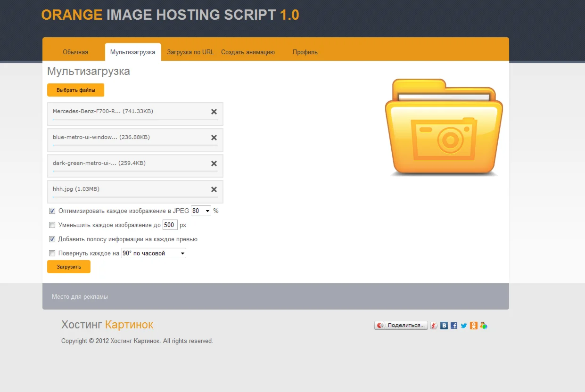Share via the Ya.ru icon
The image size is (585, 392).
coord(434,326)
